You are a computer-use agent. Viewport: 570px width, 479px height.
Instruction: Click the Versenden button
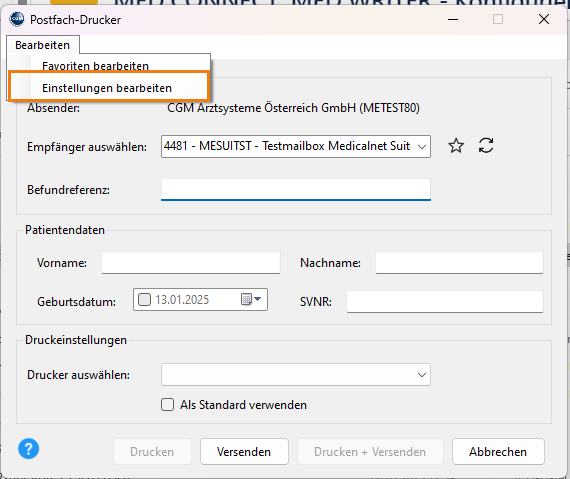coord(244,451)
